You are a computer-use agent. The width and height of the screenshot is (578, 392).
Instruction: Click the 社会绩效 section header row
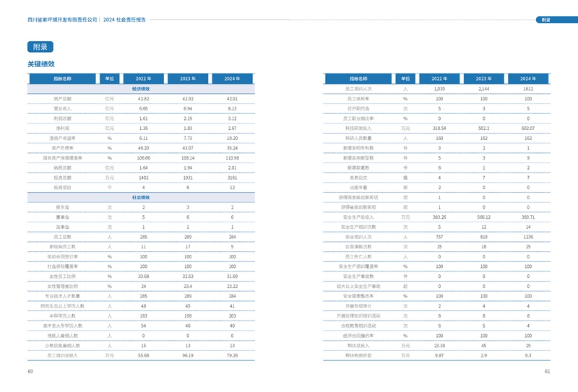(x=141, y=197)
